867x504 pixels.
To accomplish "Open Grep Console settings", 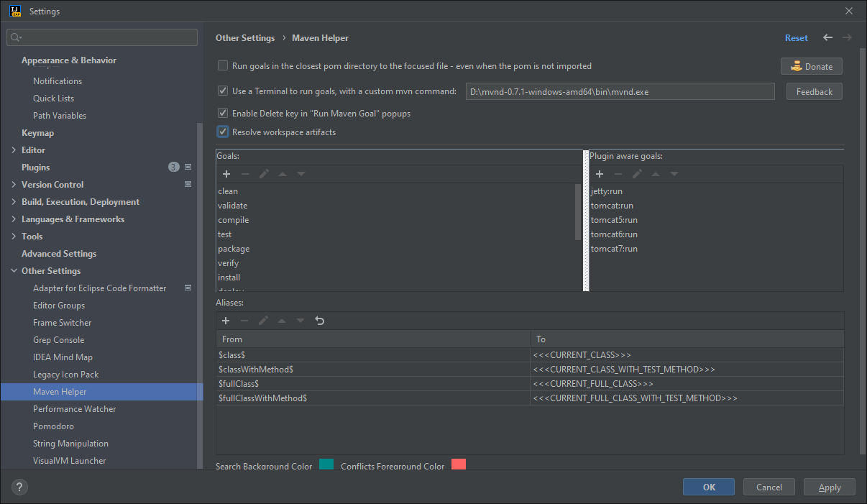I will click(x=58, y=340).
